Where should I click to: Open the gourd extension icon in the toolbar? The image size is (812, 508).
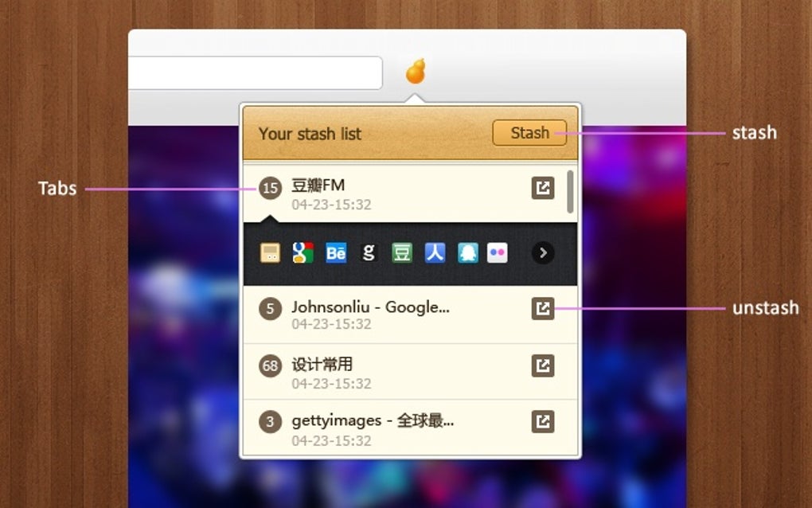[x=416, y=72]
